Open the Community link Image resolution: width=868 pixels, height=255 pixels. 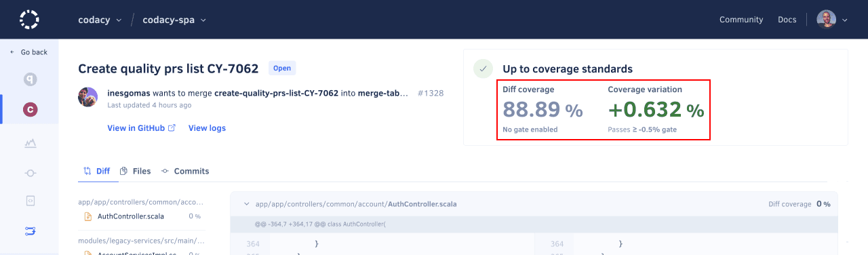click(741, 20)
